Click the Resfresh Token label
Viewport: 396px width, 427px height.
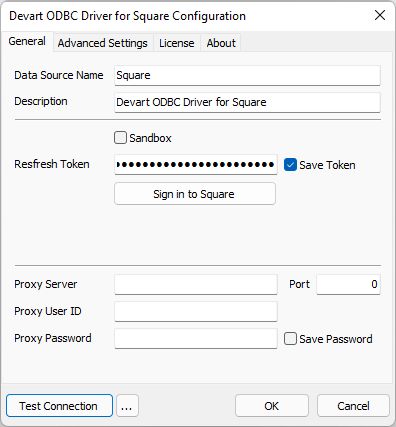52,164
